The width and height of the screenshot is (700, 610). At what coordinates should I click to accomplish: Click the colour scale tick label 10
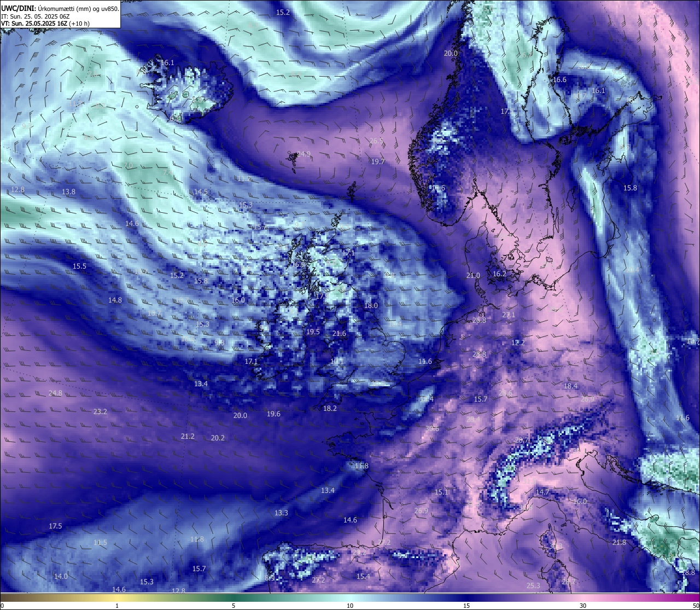(350, 605)
